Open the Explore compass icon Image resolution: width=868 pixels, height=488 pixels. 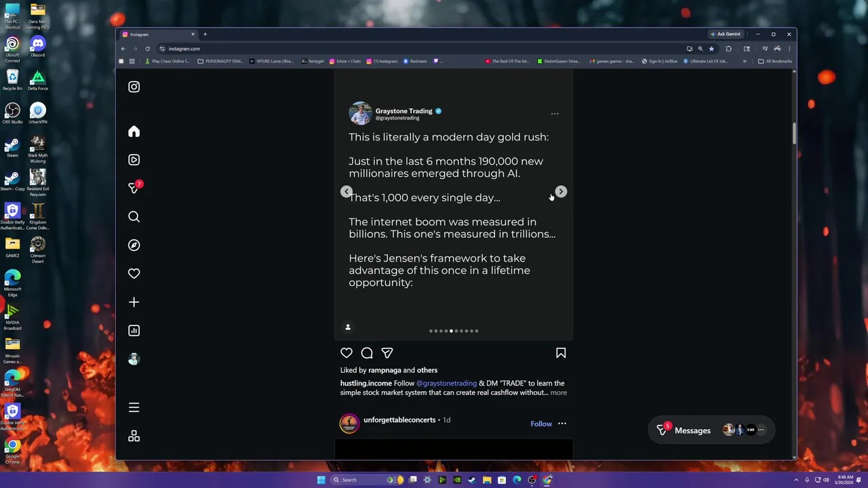[134, 245]
